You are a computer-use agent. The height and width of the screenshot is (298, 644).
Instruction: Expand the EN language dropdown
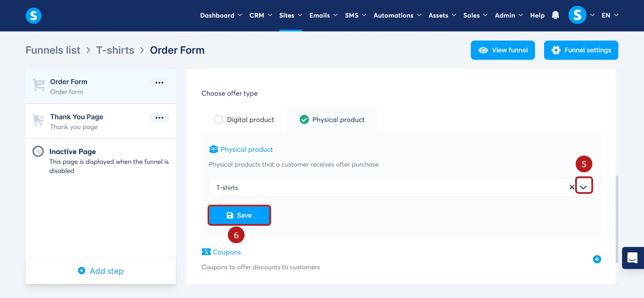click(x=610, y=15)
